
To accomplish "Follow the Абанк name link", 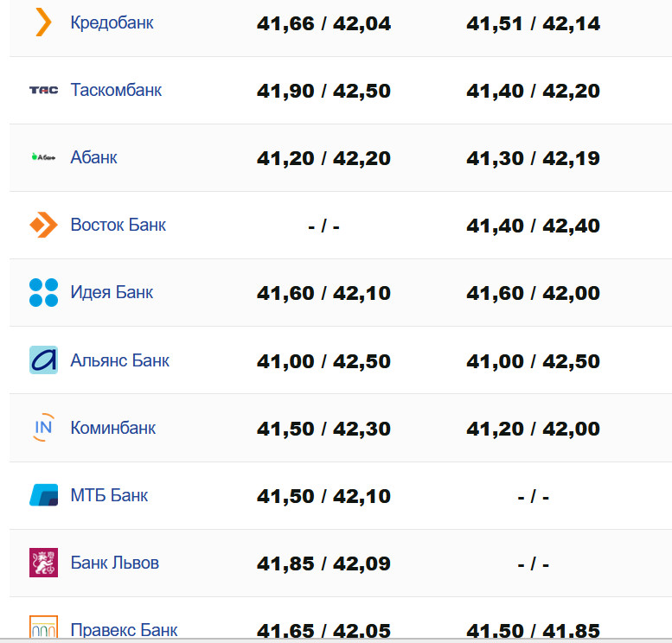I will pos(93,157).
